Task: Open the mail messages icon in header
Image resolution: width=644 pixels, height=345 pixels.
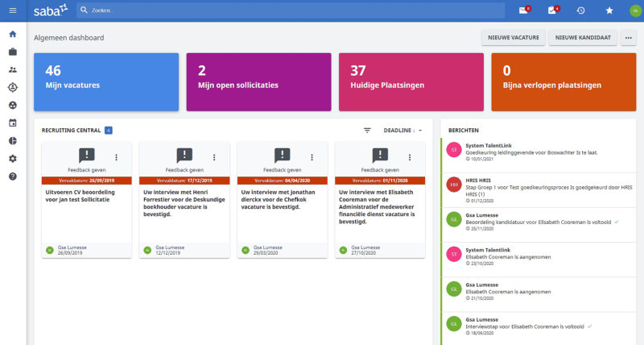Action: tap(524, 10)
